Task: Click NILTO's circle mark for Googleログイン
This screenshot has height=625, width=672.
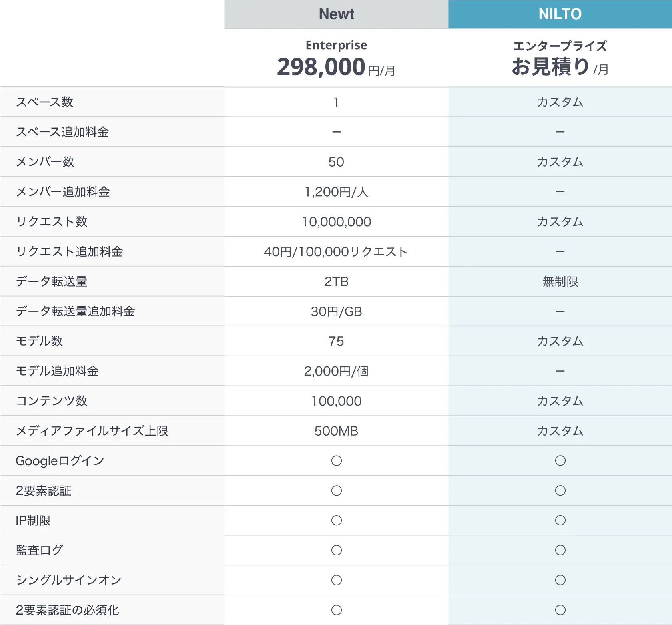Action: point(560,461)
